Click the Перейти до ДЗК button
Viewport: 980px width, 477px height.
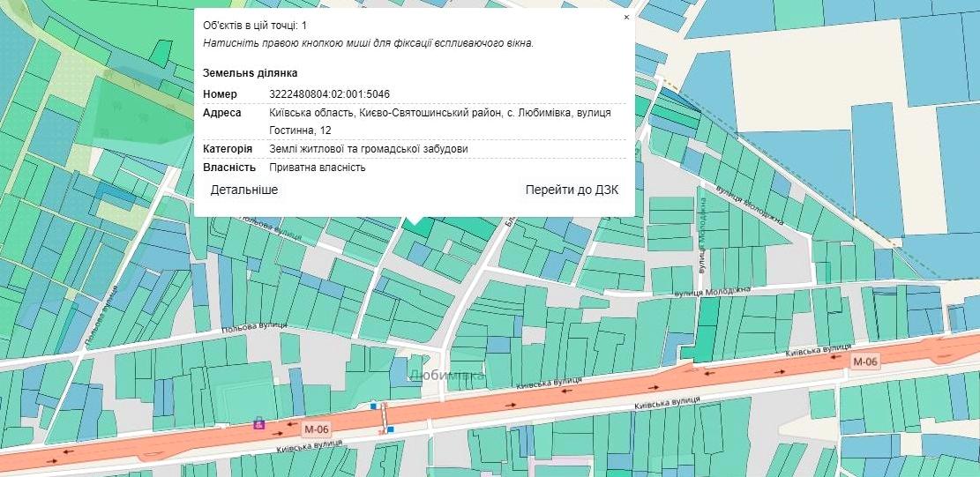[572, 190]
